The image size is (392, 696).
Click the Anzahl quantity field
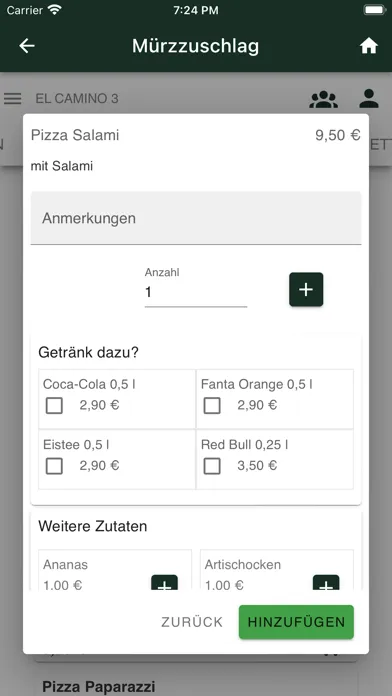(x=196, y=293)
